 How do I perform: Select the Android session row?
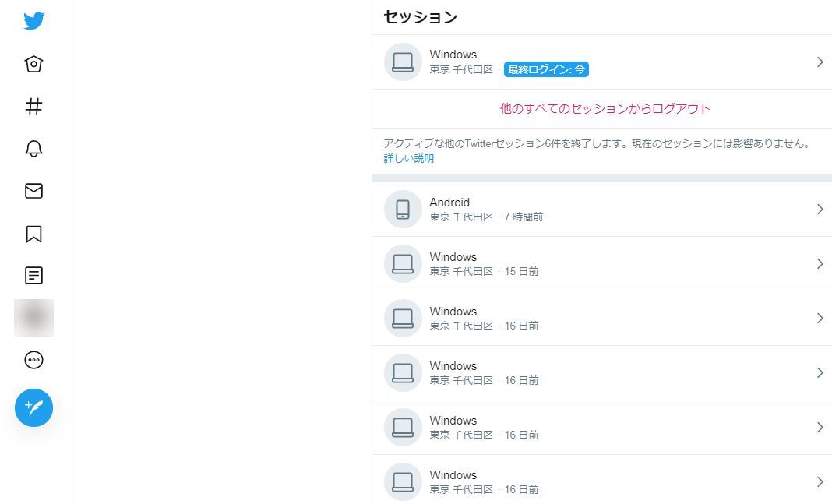601,210
